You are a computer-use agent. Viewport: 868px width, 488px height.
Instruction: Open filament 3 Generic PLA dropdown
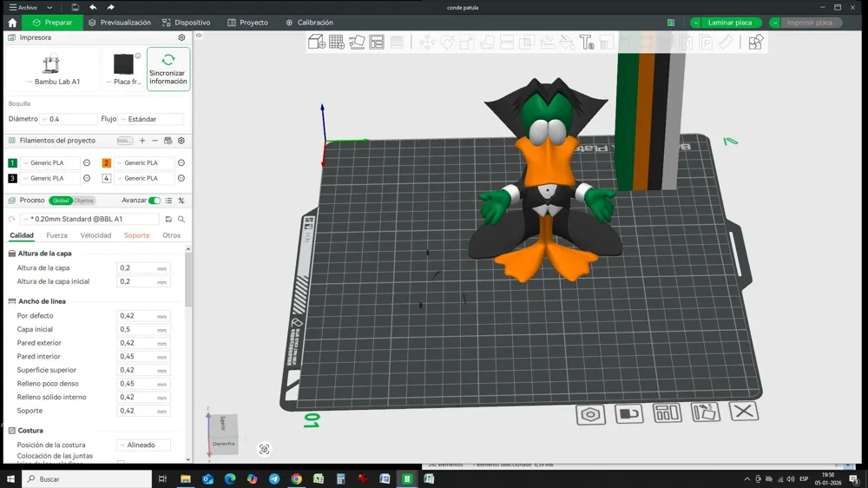[x=49, y=178]
